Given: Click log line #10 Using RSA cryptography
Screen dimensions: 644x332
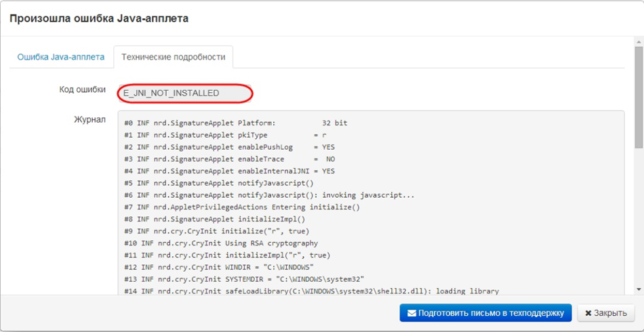Looking at the screenshot, I should [x=221, y=243].
